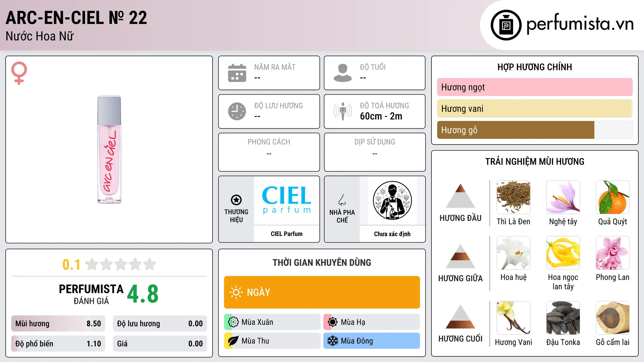
Task: Click the pink female gender symbol
Action: [x=19, y=73]
